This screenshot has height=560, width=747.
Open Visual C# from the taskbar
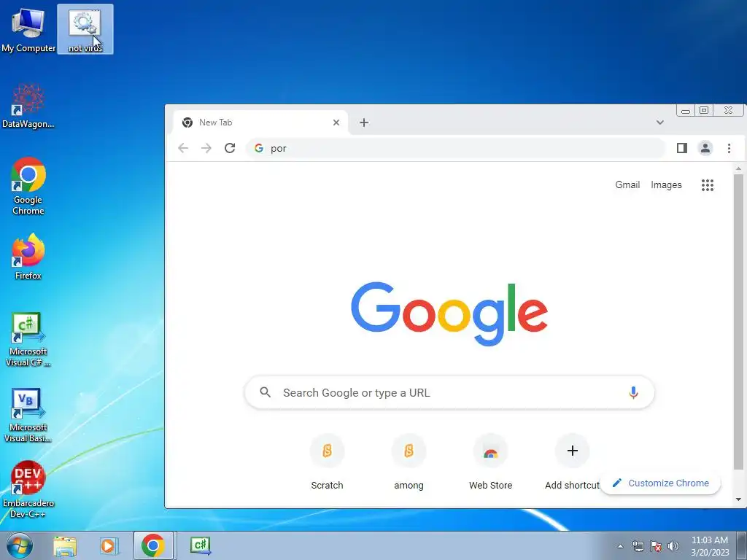click(x=201, y=545)
